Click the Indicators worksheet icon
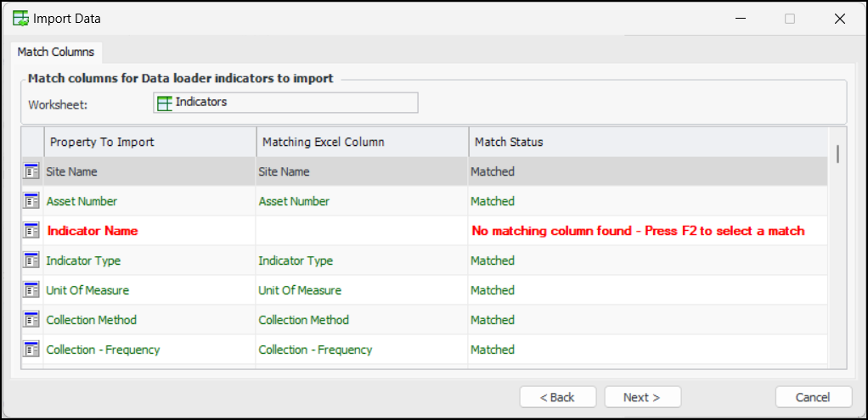Viewport: 868px width, 420px height. point(165,103)
